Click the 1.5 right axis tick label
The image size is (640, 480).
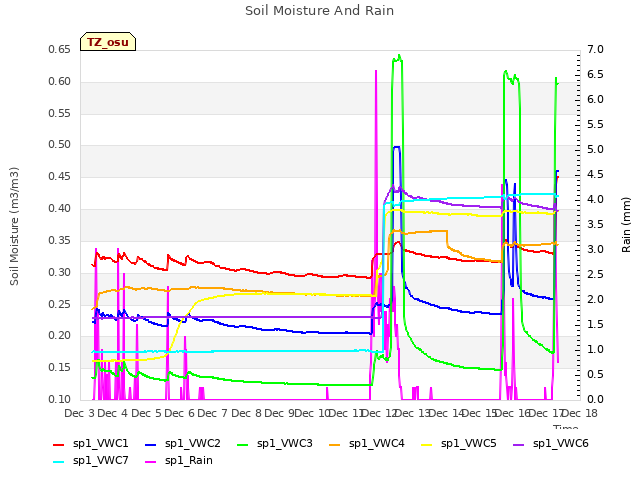point(596,324)
